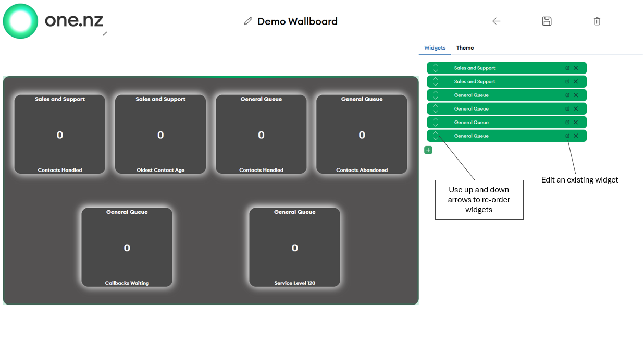Select the Widgets tab
The height and width of the screenshot is (340, 644).
pos(435,48)
